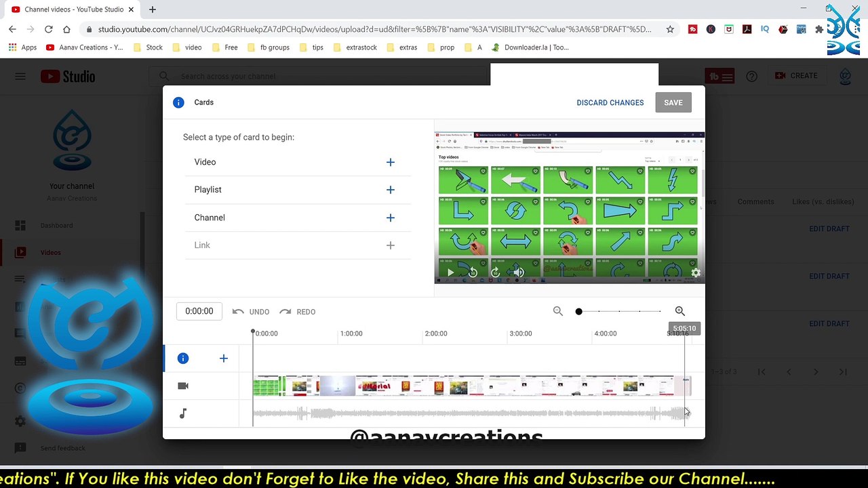This screenshot has height=488, width=868.
Task: Click the Cards info icon in dialog header
Action: [x=178, y=102]
